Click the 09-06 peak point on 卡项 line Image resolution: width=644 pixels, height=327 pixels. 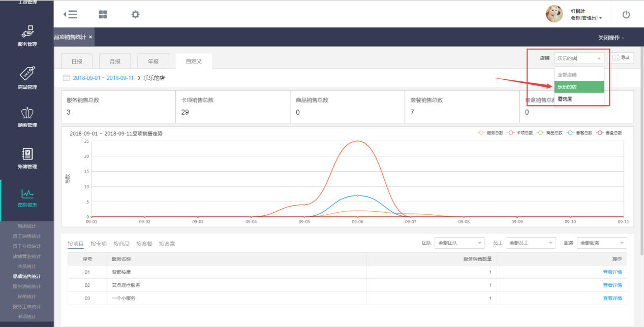click(x=357, y=141)
